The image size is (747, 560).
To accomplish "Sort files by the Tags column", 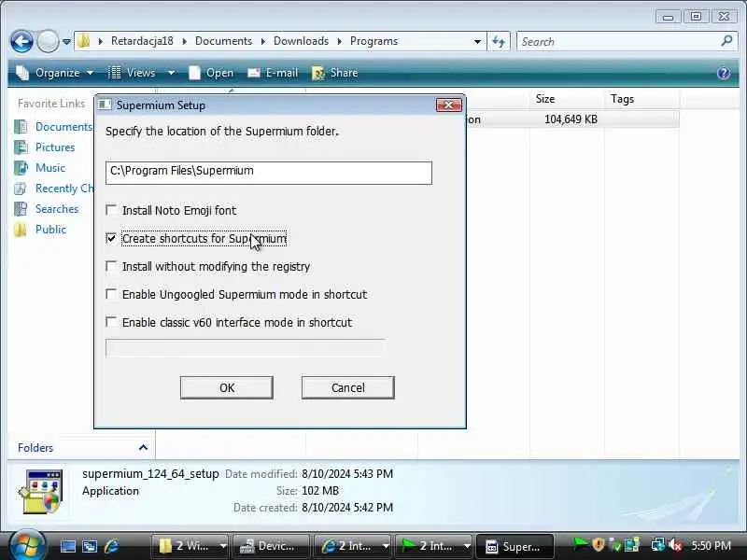I will click(x=641, y=99).
